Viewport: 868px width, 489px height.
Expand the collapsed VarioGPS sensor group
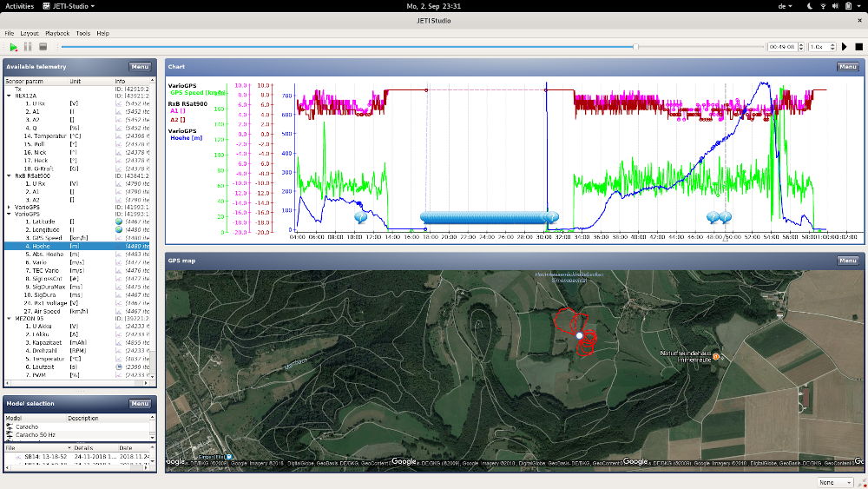(x=9, y=207)
